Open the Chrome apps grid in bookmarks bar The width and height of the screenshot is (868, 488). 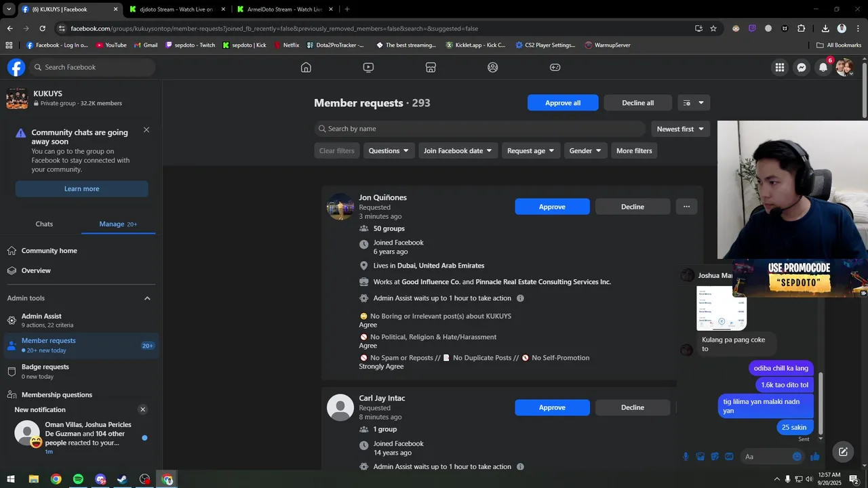tap(9, 45)
